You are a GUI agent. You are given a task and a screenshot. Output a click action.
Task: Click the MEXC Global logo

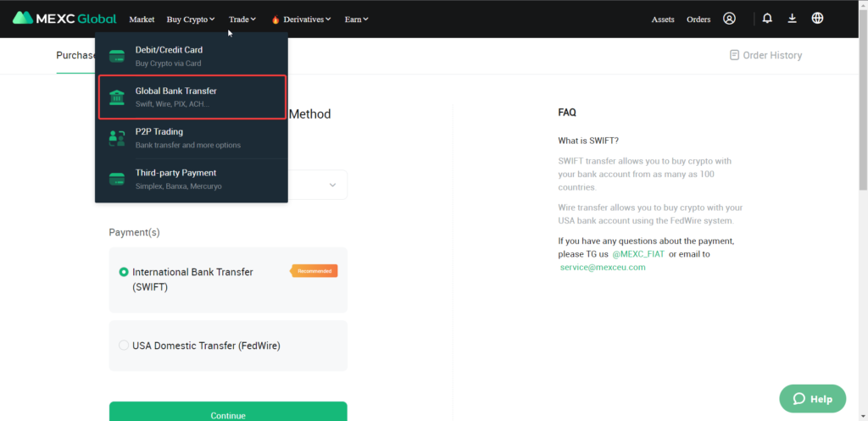click(x=64, y=19)
